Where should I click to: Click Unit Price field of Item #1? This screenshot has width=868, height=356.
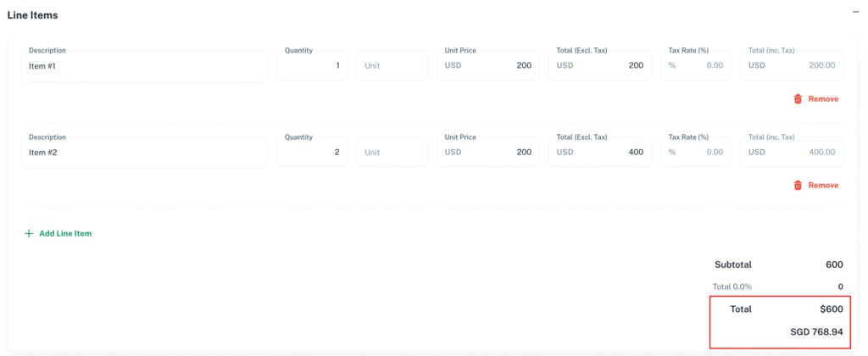pos(487,66)
